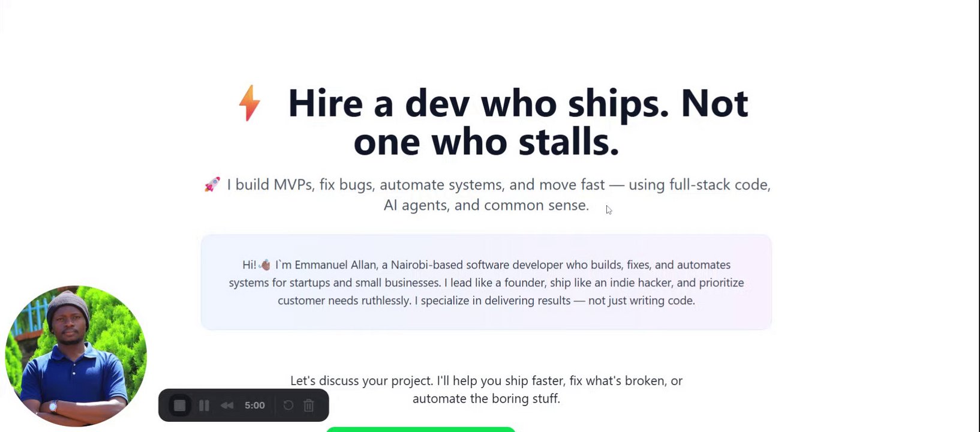
Task: Click the "AI agents, and common sense" line
Action: 486,205
